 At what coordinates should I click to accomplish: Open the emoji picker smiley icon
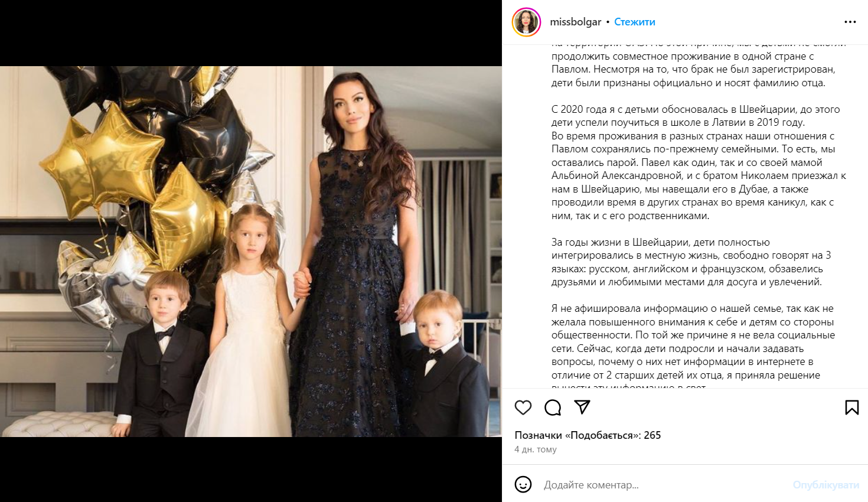[x=523, y=484]
